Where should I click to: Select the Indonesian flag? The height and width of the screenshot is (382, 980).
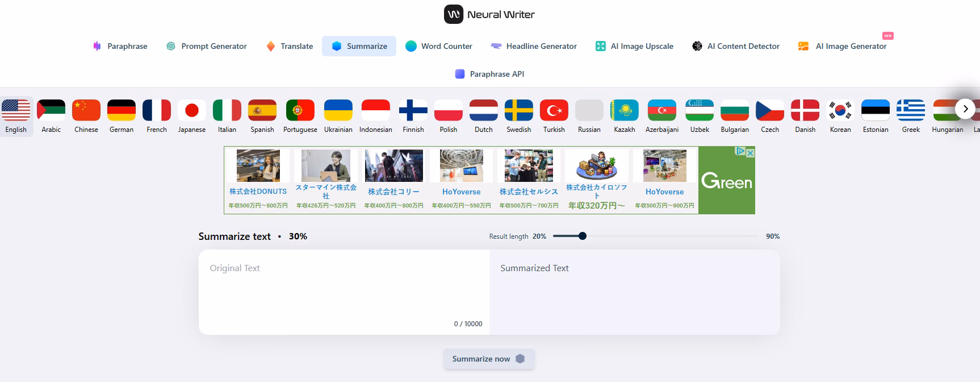coord(376,110)
